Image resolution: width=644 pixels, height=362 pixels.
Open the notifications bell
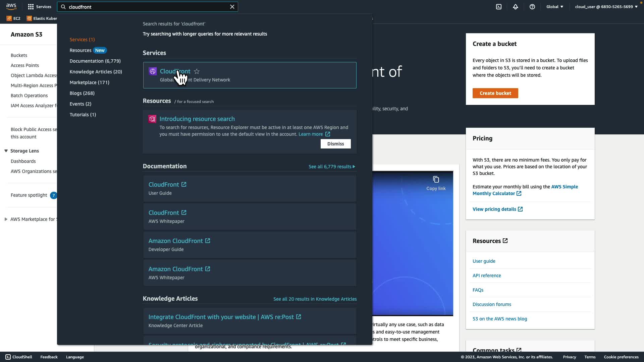pyautogui.click(x=516, y=7)
